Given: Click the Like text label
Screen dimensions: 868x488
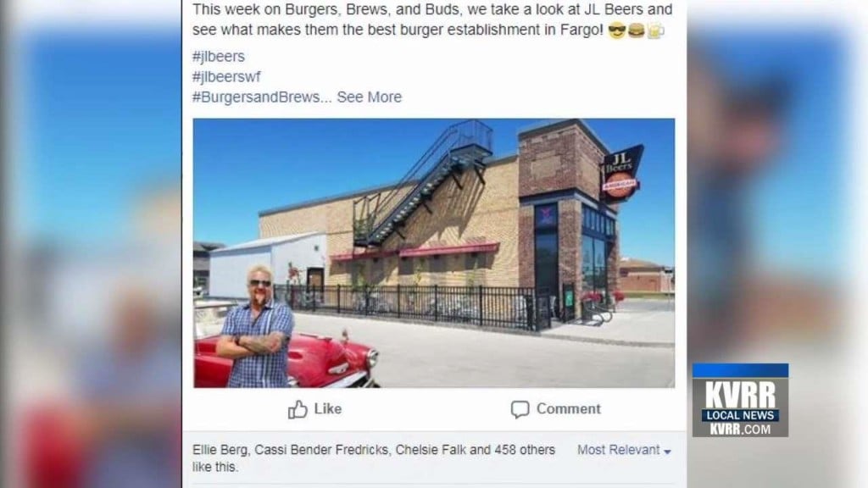Looking at the screenshot, I should 328,409.
